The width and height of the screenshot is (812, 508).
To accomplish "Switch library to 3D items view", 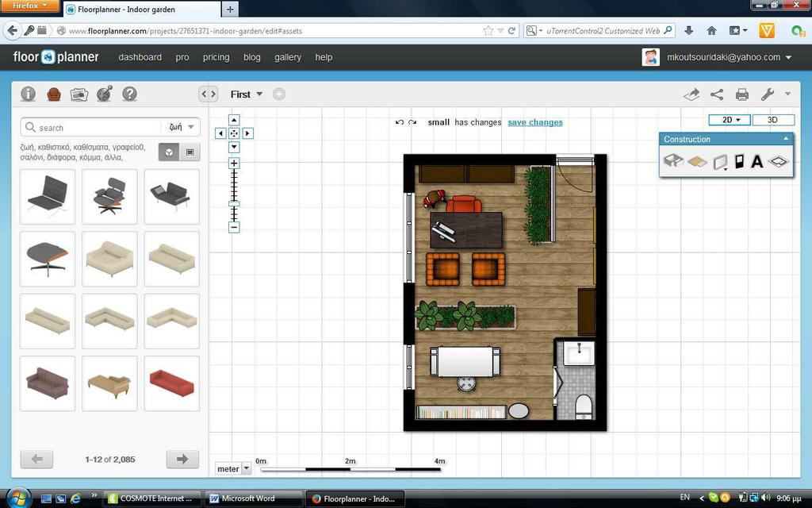I will click(x=169, y=152).
